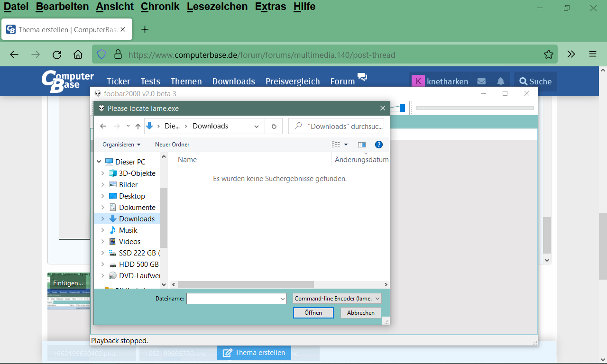This screenshot has width=607, height=364.
Task: Open ComputerBase notifications bell
Action: (x=501, y=82)
